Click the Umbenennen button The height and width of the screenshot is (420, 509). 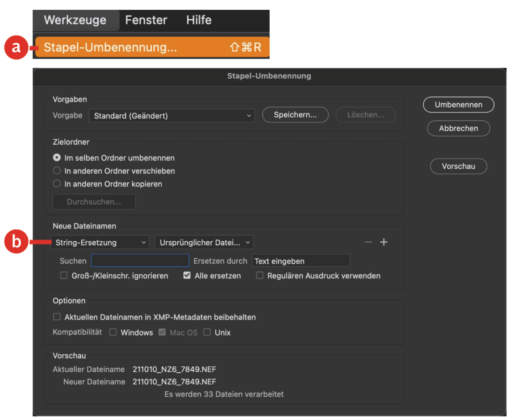459,105
